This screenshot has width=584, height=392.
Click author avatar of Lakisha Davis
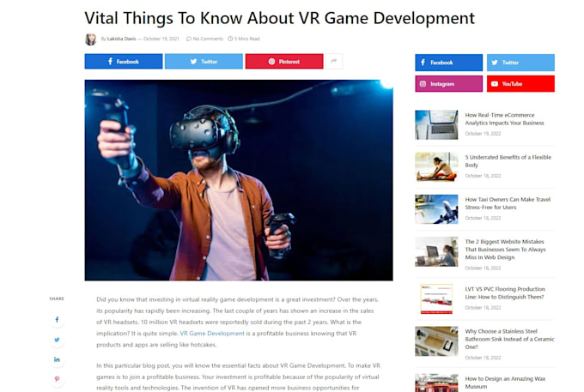click(90, 39)
